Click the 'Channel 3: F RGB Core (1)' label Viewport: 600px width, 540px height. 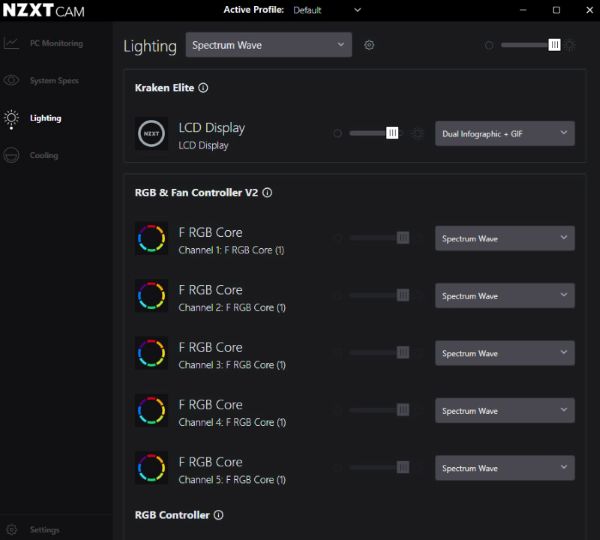pyautogui.click(x=232, y=365)
